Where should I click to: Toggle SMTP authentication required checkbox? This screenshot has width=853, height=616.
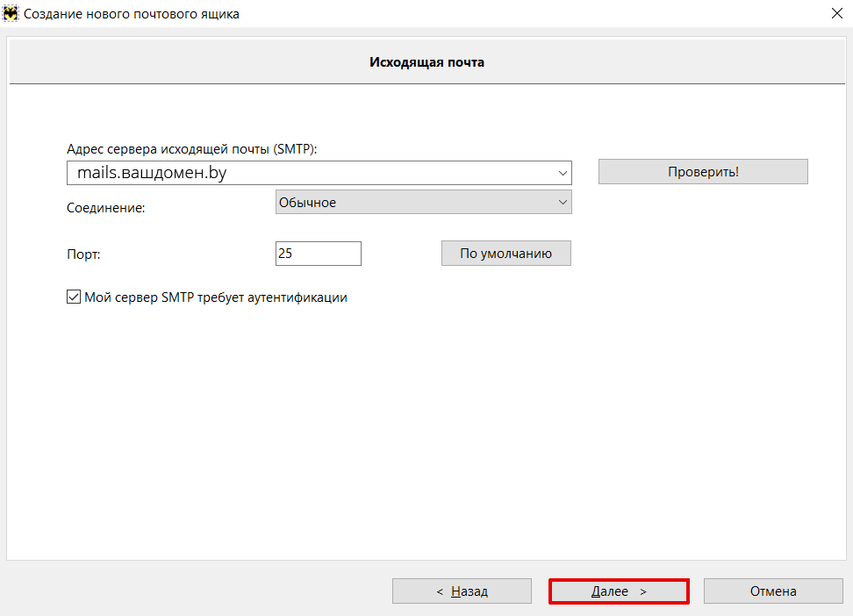(x=74, y=297)
